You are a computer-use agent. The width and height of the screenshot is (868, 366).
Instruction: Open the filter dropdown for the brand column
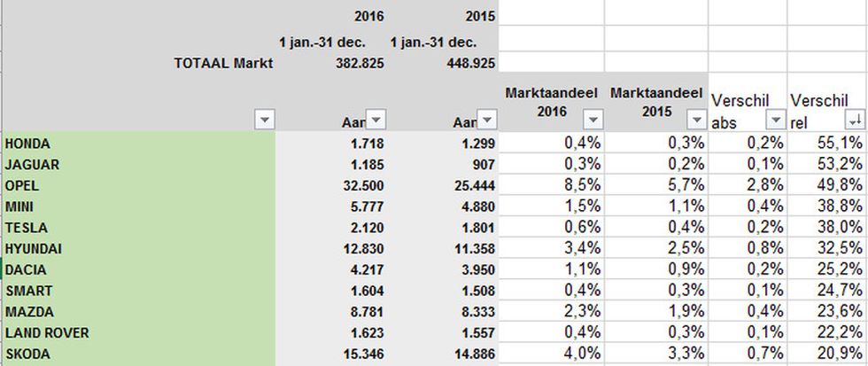pyautogui.click(x=265, y=120)
